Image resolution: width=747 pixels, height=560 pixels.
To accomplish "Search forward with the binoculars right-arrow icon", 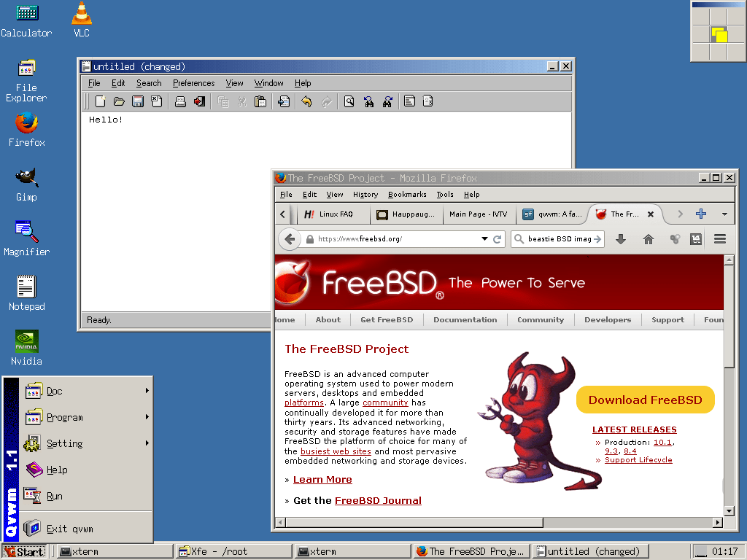I will (387, 101).
